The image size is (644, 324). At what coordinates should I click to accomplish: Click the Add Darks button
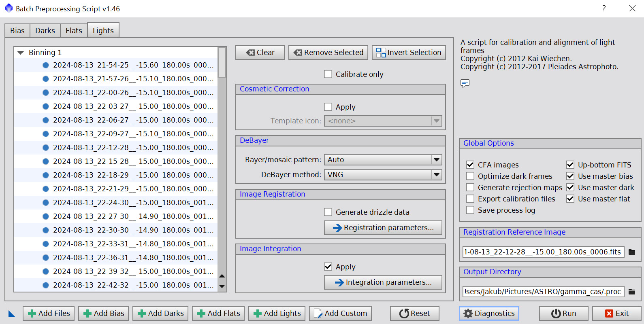pos(160,313)
